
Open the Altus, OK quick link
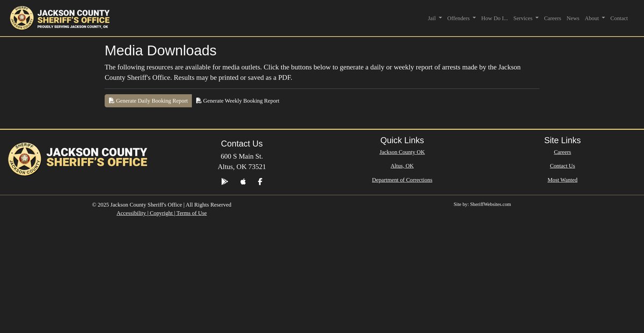pos(402,166)
